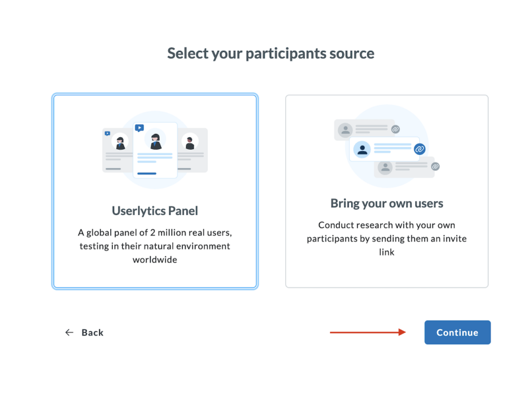Viewport: 532px width, 403px height.
Task: Click the back arrow icon
Action: pos(69,332)
